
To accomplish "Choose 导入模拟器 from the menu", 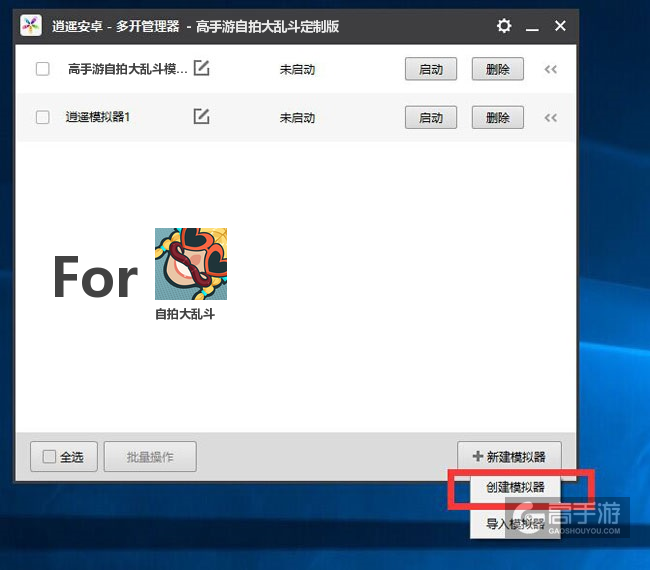I will pyautogui.click(x=515, y=523).
